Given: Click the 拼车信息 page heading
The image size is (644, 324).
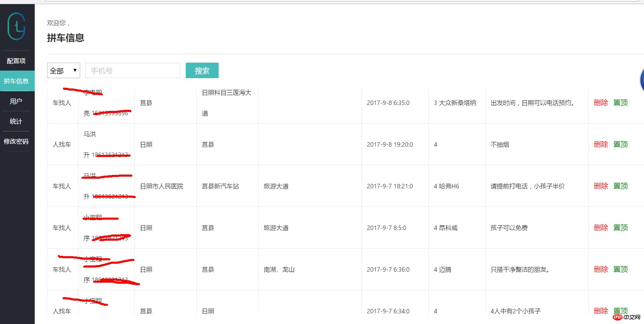Looking at the screenshot, I should pos(66,38).
